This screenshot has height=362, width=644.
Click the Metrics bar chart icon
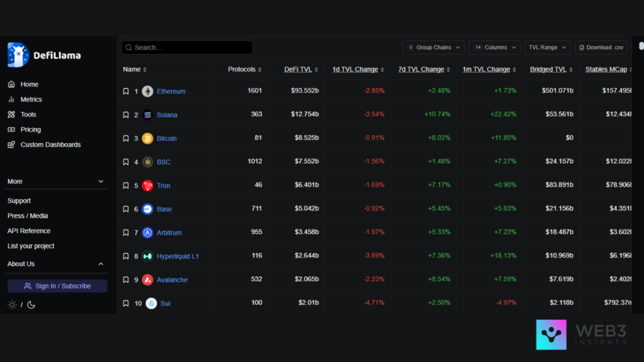11,99
